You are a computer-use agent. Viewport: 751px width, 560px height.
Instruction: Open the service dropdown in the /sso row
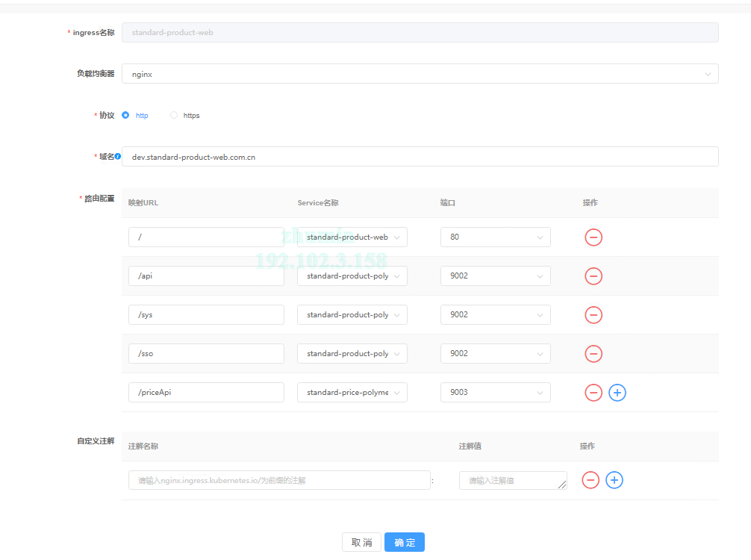point(352,353)
